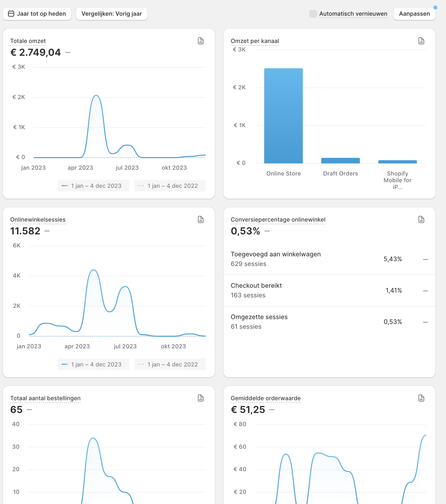The height and width of the screenshot is (504, 446).
Task: Toggle 1 jan – 4 dec 2023 legend in Totale omzet
Action: click(x=93, y=186)
